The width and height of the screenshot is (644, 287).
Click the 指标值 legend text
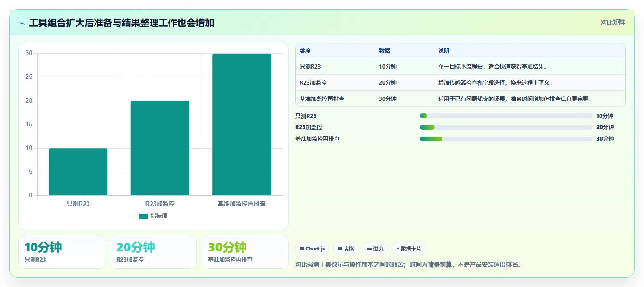pyautogui.click(x=159, y=216)
